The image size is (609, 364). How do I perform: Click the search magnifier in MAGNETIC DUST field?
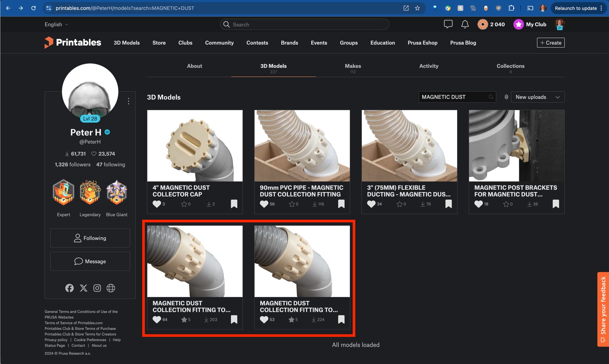491,97
